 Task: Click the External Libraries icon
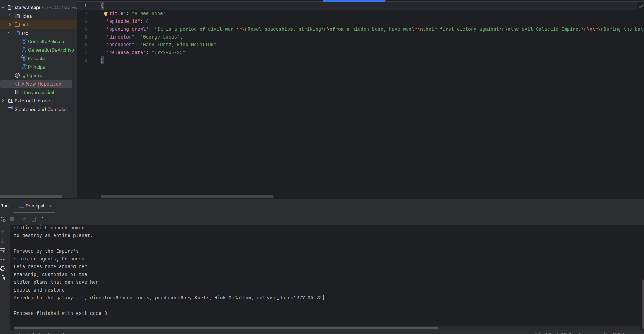[x=11, y=101]
